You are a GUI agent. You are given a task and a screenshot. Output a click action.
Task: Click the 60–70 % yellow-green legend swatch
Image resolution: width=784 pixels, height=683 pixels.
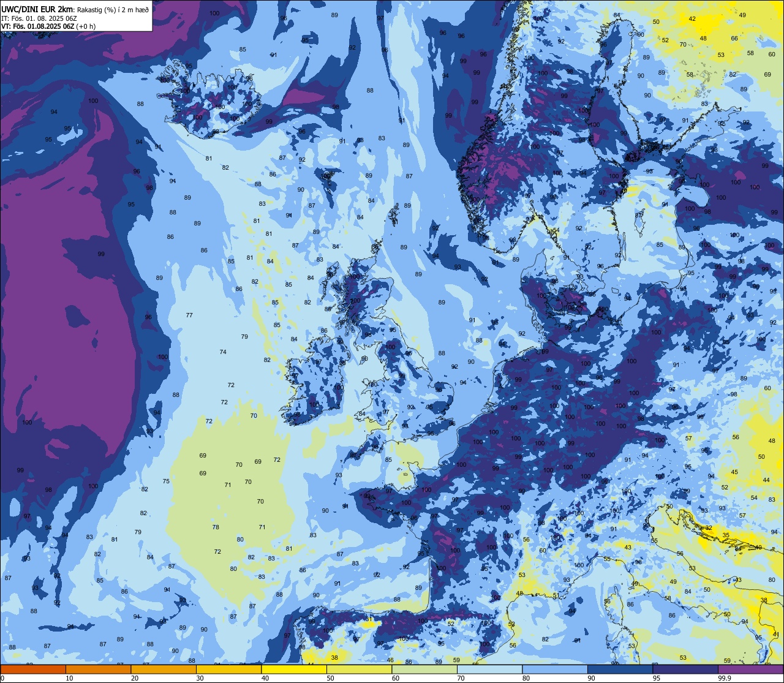pyautogui.click(x=424, y=670)
